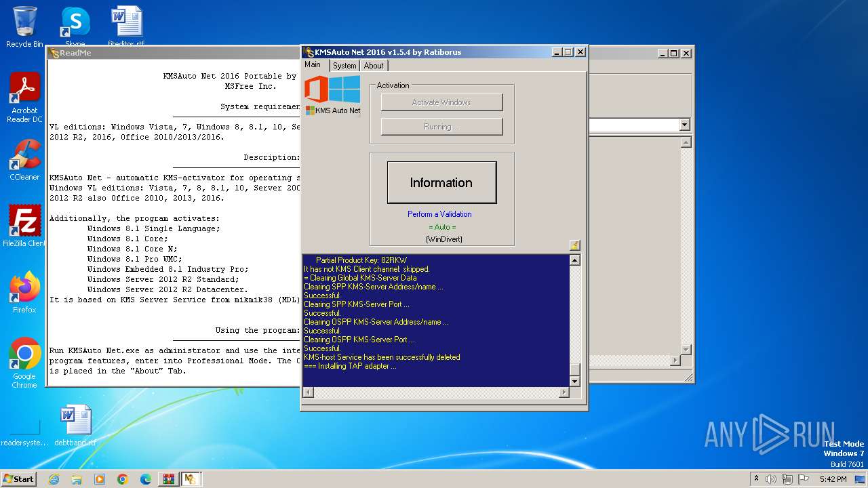
Task: Click 'KMS-host Service has been successfully deleted' line
Action: pos(382,357)
